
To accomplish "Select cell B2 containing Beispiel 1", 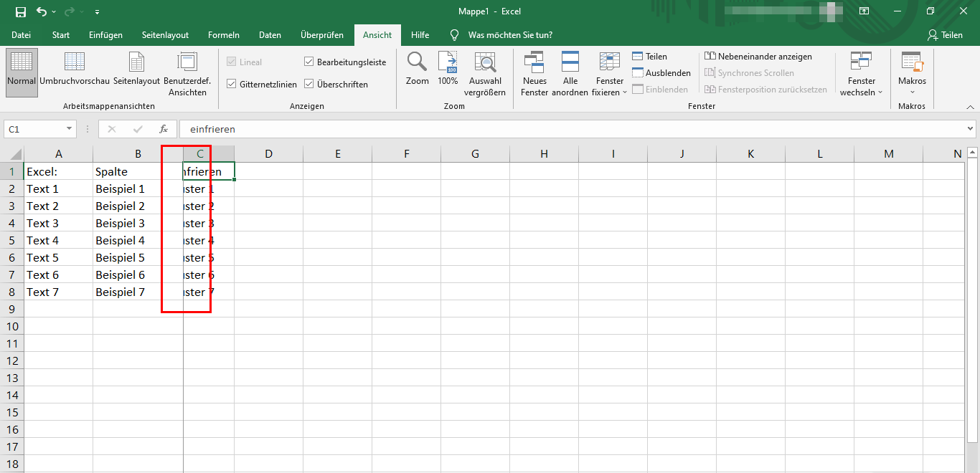I will tap(138, 188).
